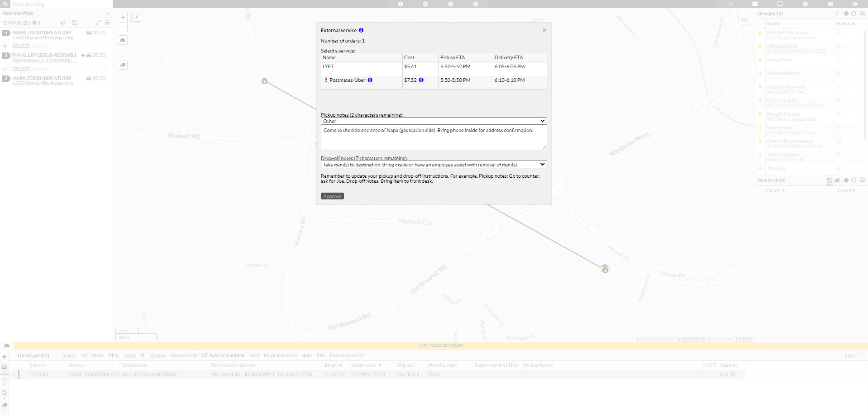
Task: Select the edit pencil icon above the map
Action: click(136, 17)
